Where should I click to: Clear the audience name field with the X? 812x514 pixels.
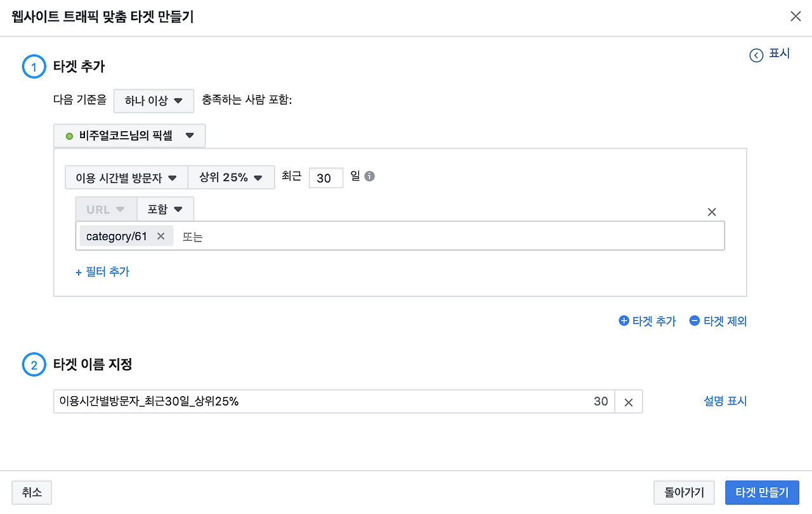pos(629,402)
